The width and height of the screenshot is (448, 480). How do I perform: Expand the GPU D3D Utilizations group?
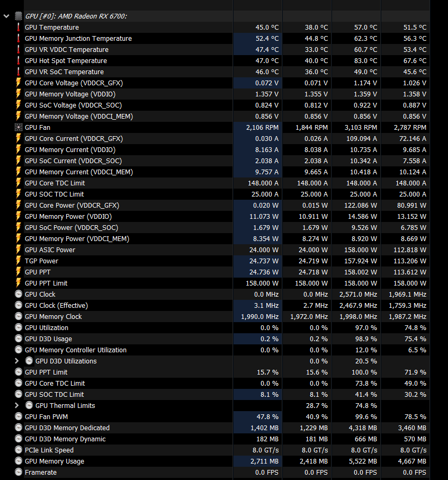(x=17, y=361)
